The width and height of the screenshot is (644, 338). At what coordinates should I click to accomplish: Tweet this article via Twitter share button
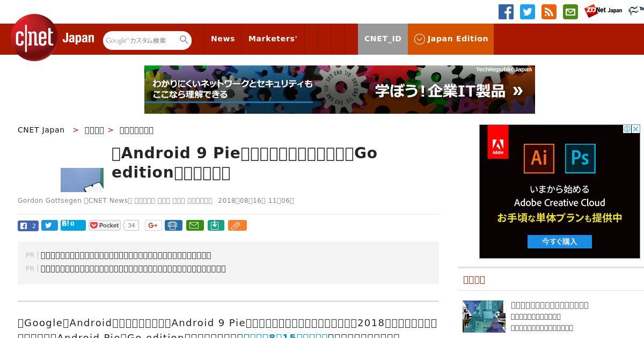coord(49,226)
